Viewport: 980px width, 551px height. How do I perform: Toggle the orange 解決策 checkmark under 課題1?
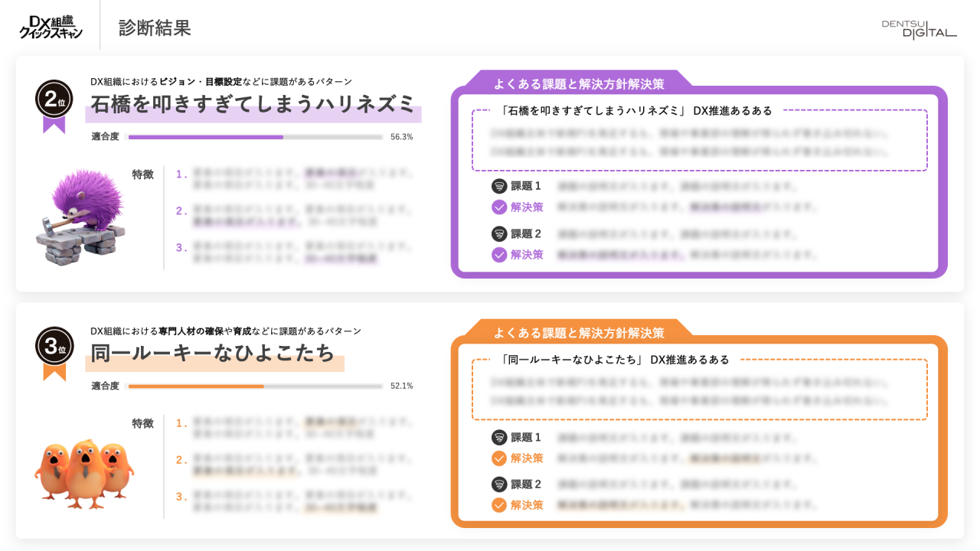click(x=499, y=458)
